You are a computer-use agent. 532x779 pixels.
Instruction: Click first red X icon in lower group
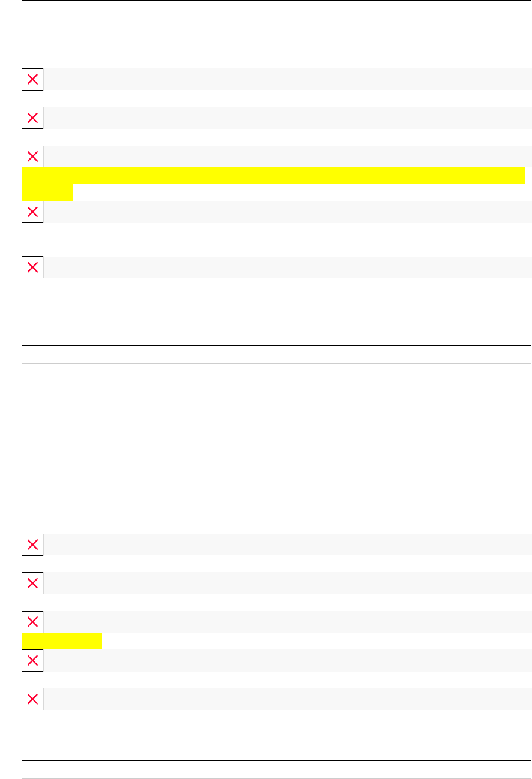tap(32, 545)
